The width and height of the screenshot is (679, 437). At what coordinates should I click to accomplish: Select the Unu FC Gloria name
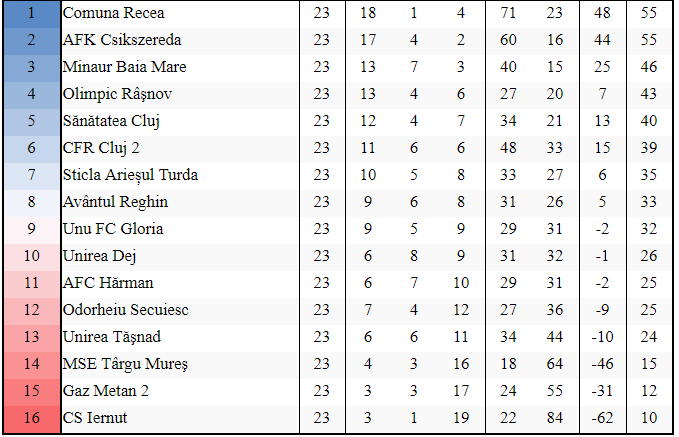(x=112, y=229)
